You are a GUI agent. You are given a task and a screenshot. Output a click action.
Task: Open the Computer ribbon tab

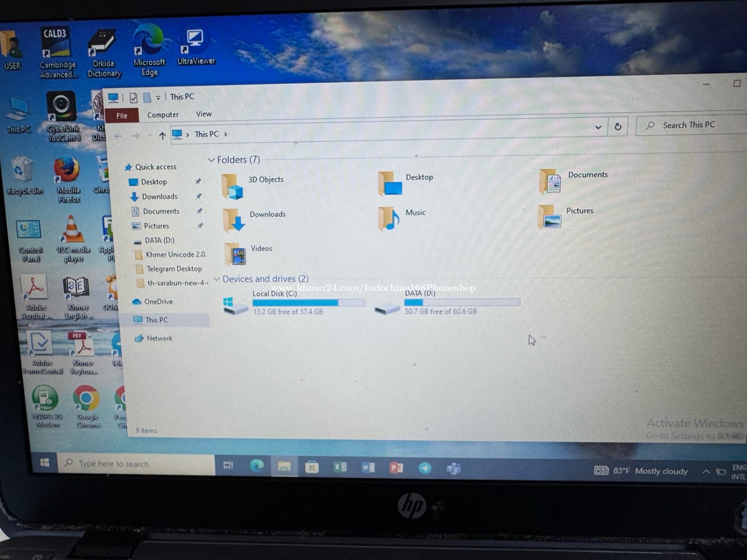pyautogui.click(x=162, y=115)
